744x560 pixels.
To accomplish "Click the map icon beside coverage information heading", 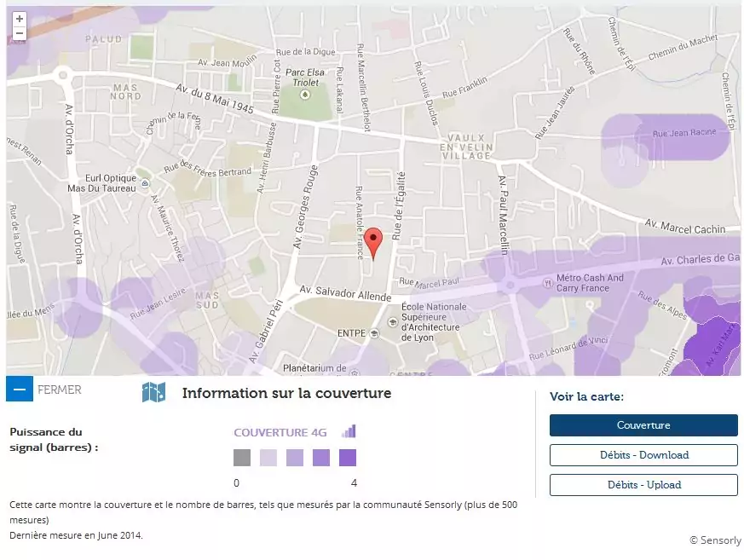I will pos(153,392).
